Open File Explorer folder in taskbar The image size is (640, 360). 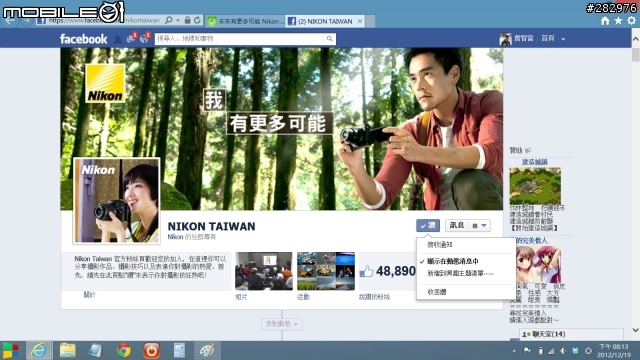67,351
